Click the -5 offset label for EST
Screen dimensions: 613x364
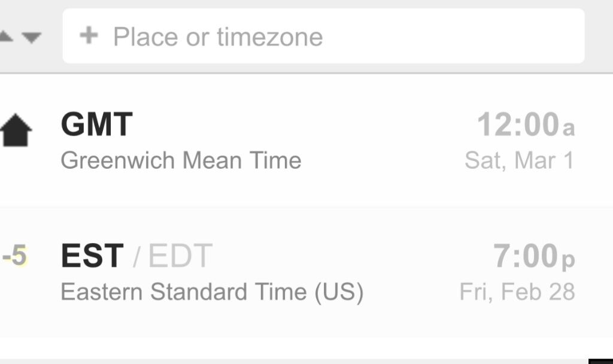[x=14, y=255]
